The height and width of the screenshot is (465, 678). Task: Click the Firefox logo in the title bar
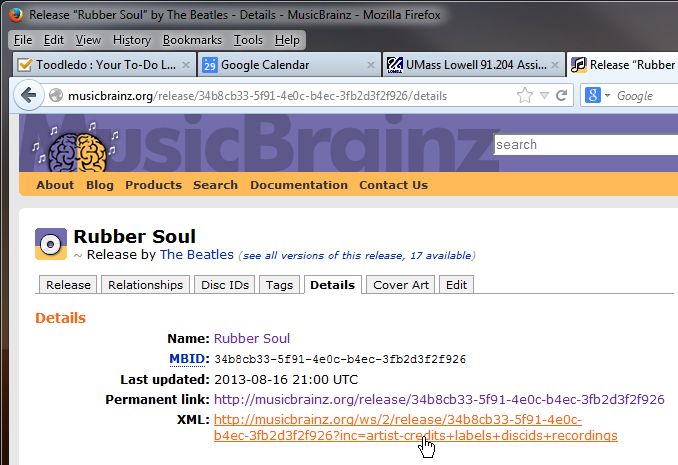click(16, 15)
